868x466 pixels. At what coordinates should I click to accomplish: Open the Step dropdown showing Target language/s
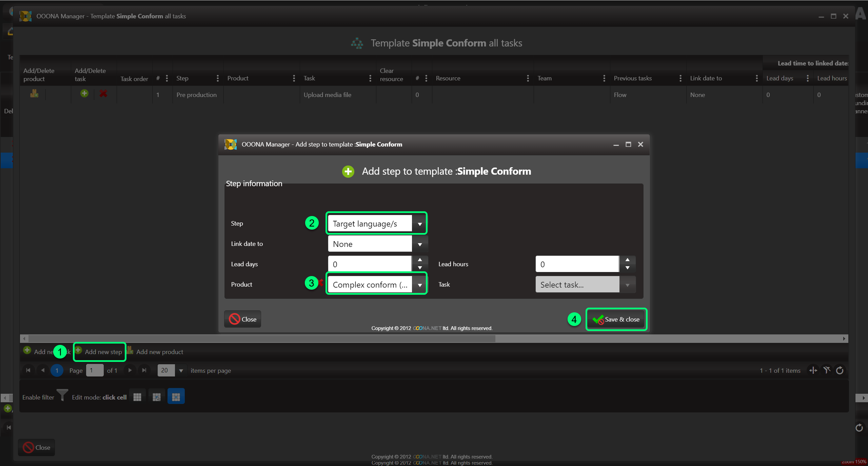click(420, 224)
